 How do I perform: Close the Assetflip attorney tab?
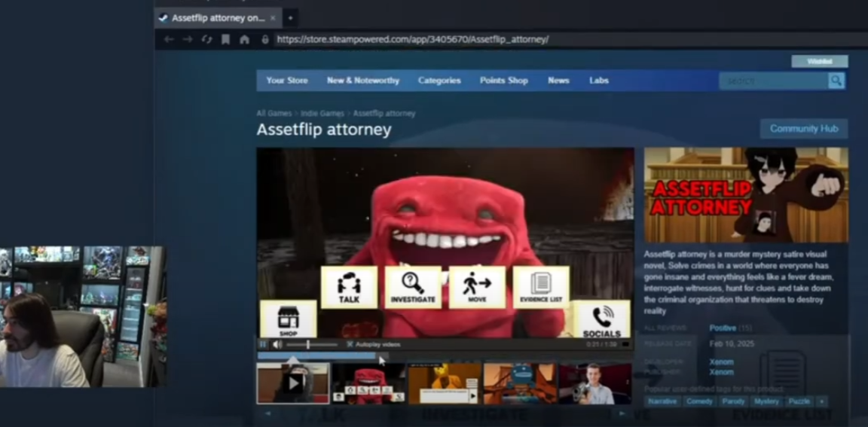tap(273, 18)
